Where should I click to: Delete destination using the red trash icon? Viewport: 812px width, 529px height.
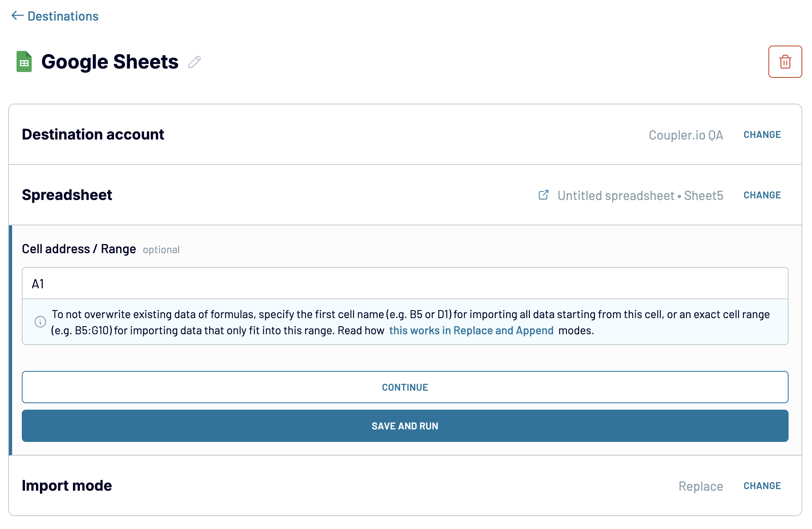click(x=785, y=62)
